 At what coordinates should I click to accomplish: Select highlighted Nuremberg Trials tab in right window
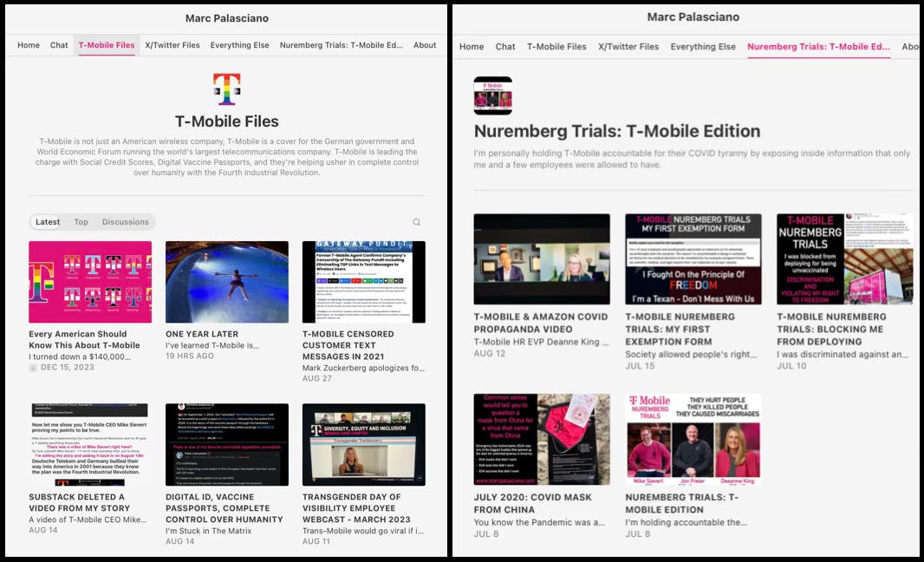pyautogui.click(x=818, y=47)
